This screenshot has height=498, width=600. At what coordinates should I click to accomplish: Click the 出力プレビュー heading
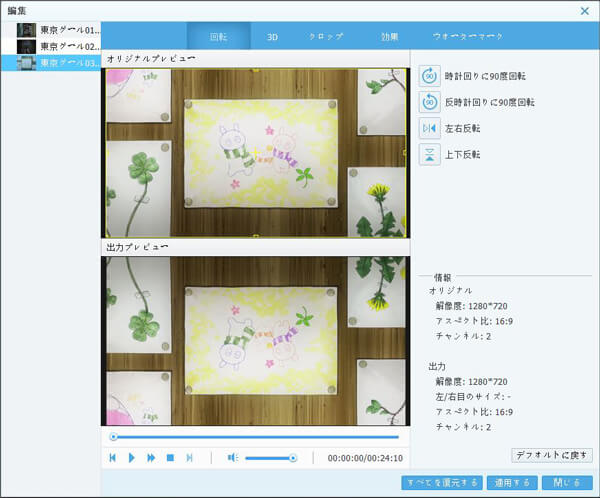[137, 247]
